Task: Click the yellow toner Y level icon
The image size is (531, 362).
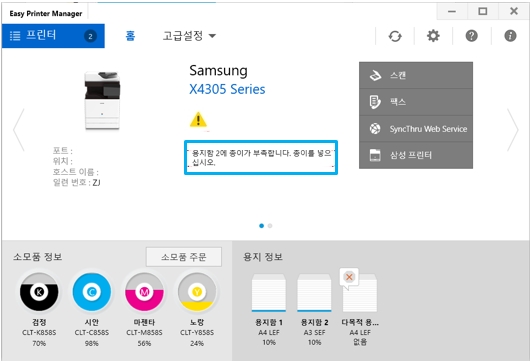Action: [x=197, y=292]
